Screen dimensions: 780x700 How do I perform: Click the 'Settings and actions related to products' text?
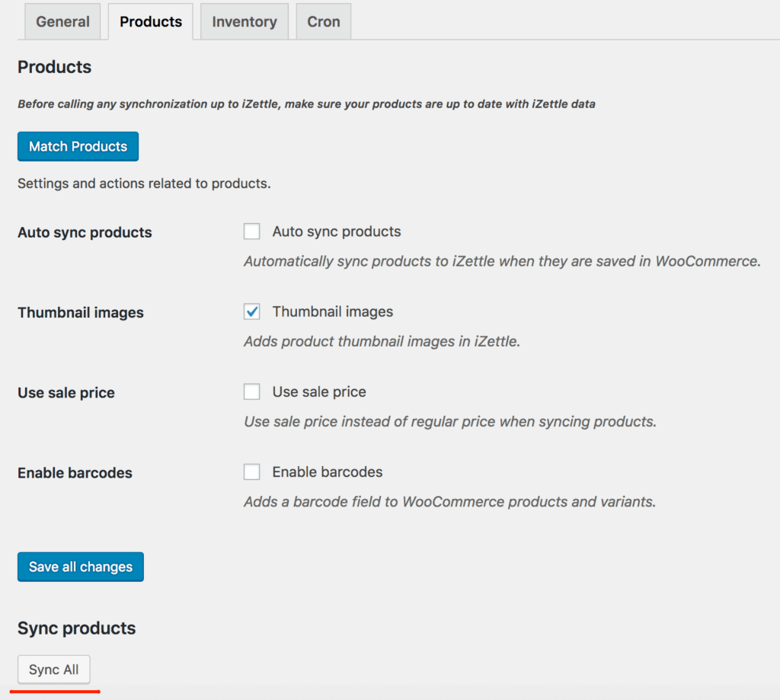tap(144, 184)
